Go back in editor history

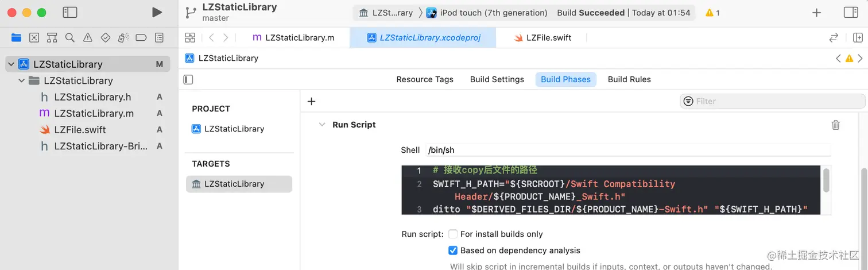tap(211, 38)
